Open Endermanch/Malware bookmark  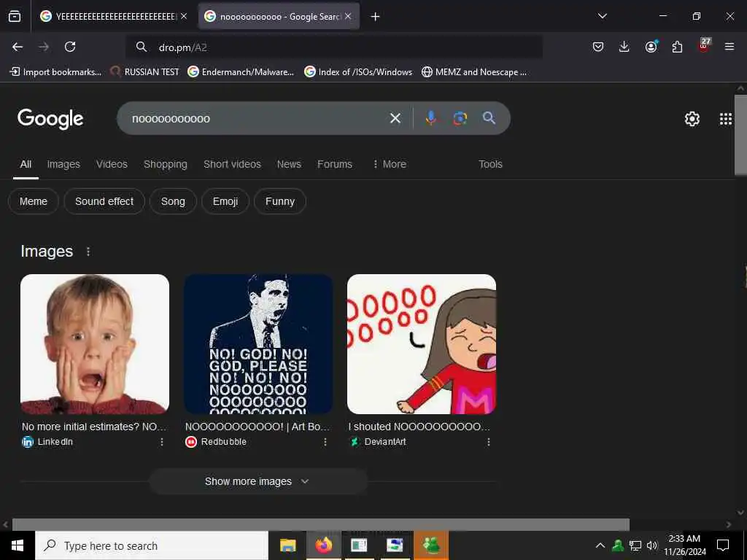241,72
